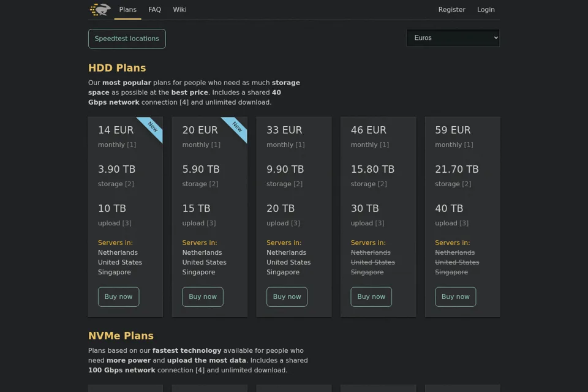Image resolution: width=588 pixels, height=392 pixels.
Task: Click the 30 TB upload value
Action: 364,209
